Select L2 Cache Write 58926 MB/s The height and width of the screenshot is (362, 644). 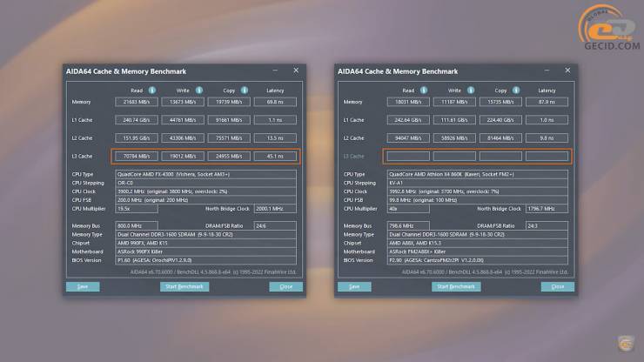tap(454, 138)
